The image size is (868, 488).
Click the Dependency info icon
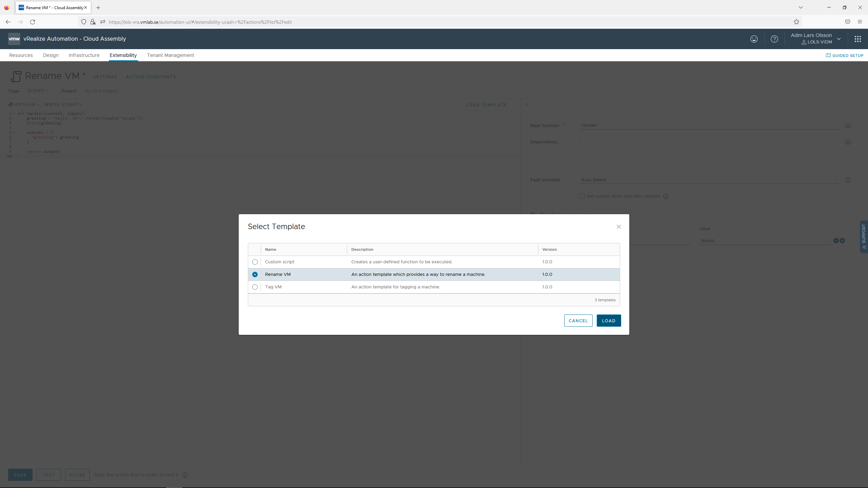tap(848, 142)
